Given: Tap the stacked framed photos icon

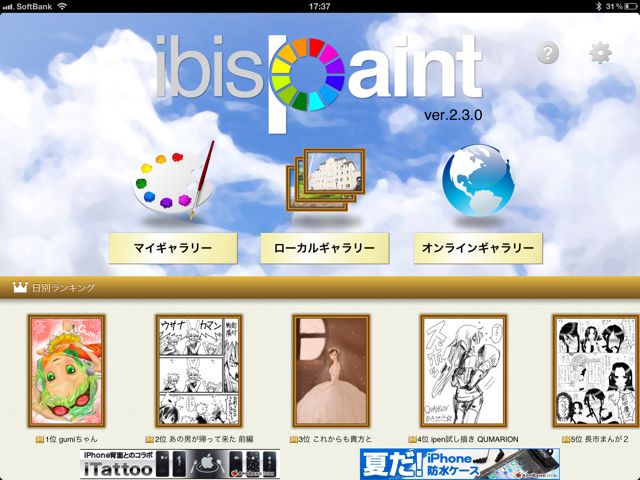Looking at the screenshot, I should 326,180.
